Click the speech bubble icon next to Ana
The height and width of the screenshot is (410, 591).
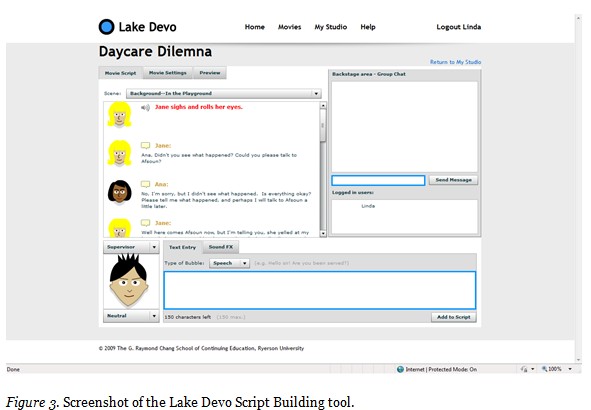145,184
